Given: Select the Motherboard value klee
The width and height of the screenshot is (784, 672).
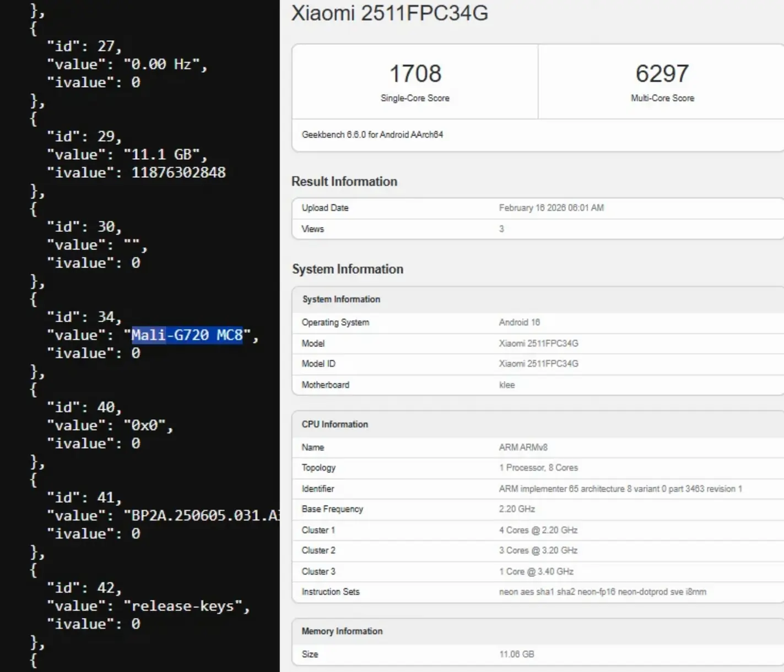Looking at the screenshot, I should pos(506,385).
